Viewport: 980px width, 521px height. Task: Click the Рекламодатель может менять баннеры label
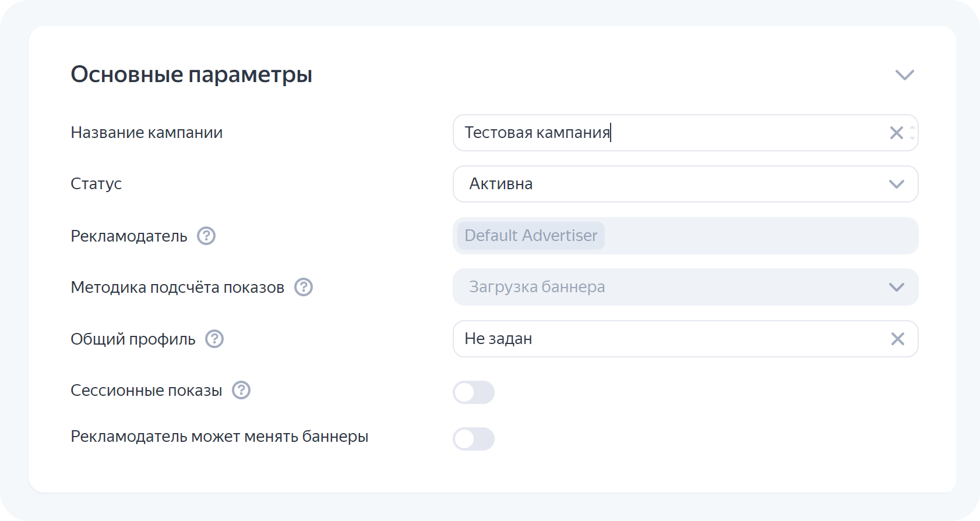tap(219, 437)
